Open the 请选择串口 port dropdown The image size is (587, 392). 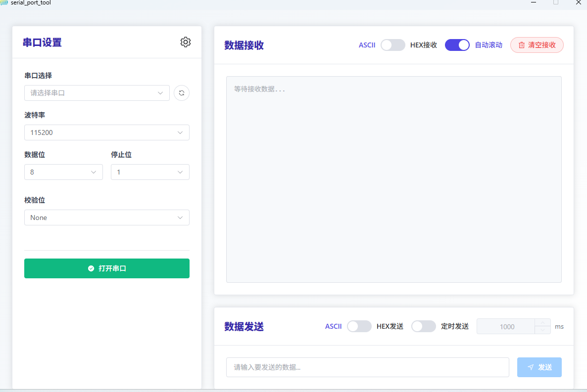pyautogui.click(x=97, y=93)
